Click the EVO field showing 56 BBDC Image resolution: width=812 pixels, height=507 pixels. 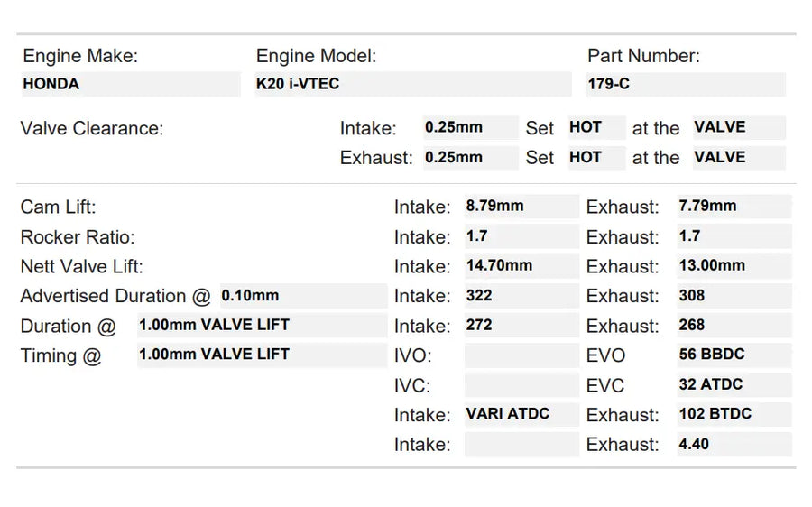(734, 355)
